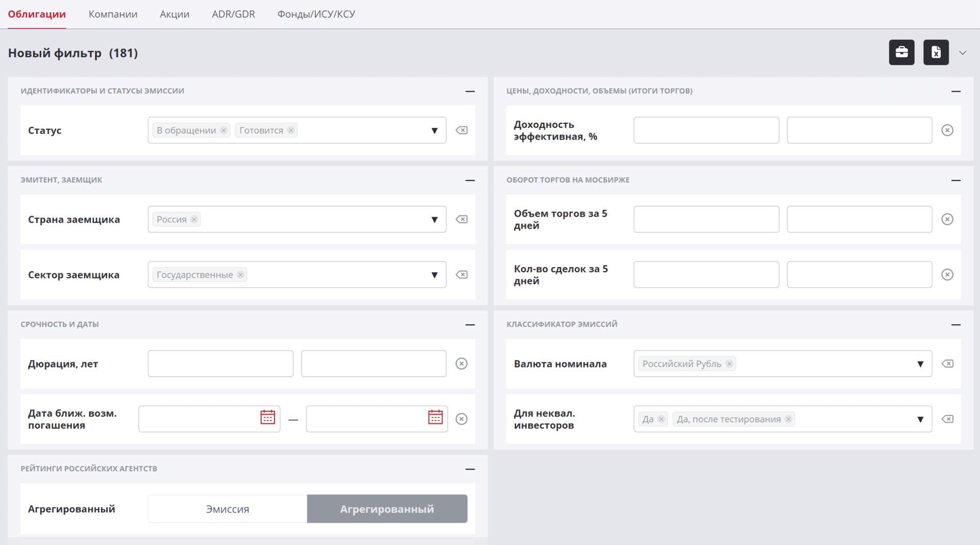Open calendar for start date of погашения
Screen dimensions: 980x545
268,417
